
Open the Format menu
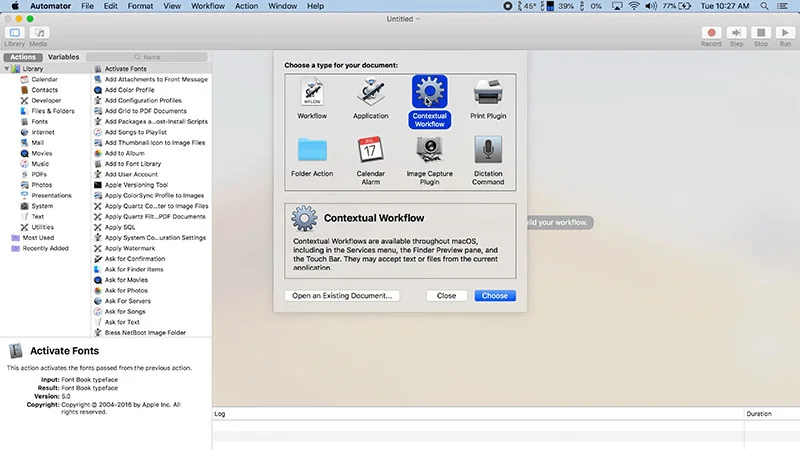140,6
